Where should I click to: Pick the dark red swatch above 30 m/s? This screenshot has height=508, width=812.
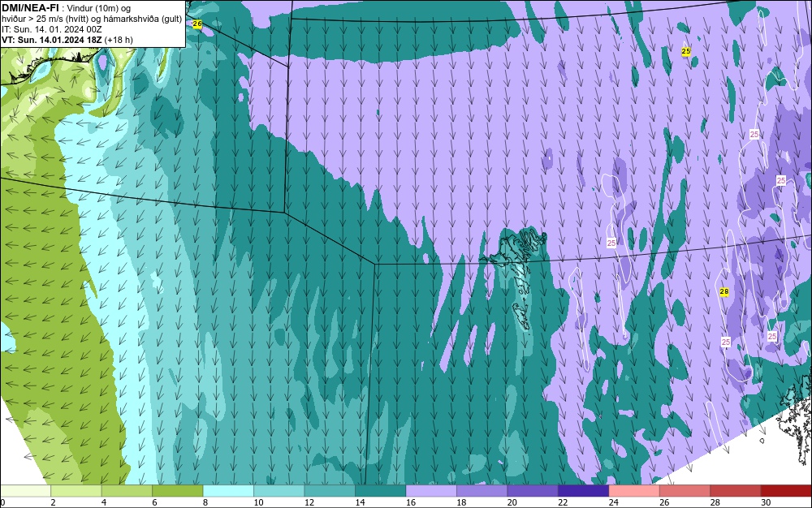tap(787, 491)
